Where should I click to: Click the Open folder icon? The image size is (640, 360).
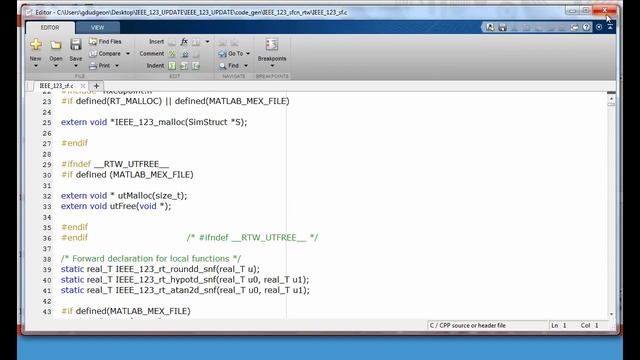click(56, 44)
